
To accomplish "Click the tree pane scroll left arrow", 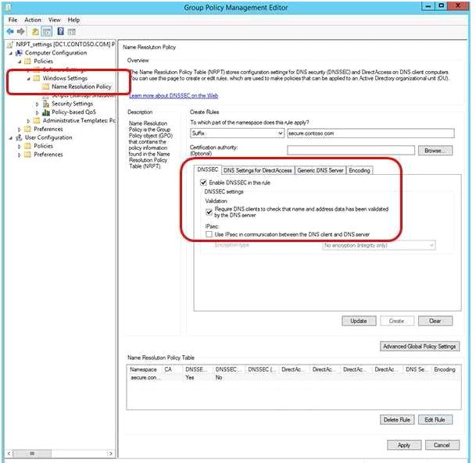I will 9,454.
